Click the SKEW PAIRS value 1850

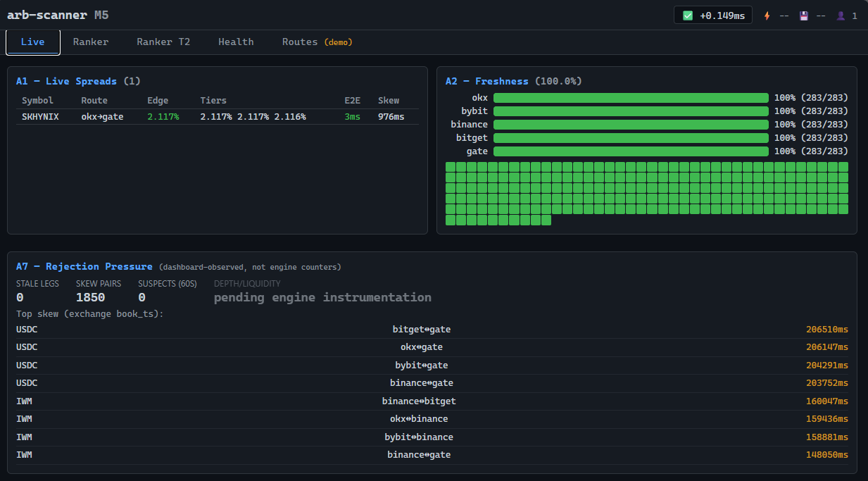click(x=91, y=298)
